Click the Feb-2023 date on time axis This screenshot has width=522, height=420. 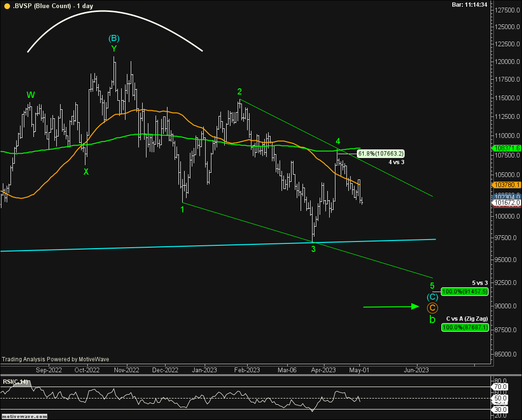247,370
